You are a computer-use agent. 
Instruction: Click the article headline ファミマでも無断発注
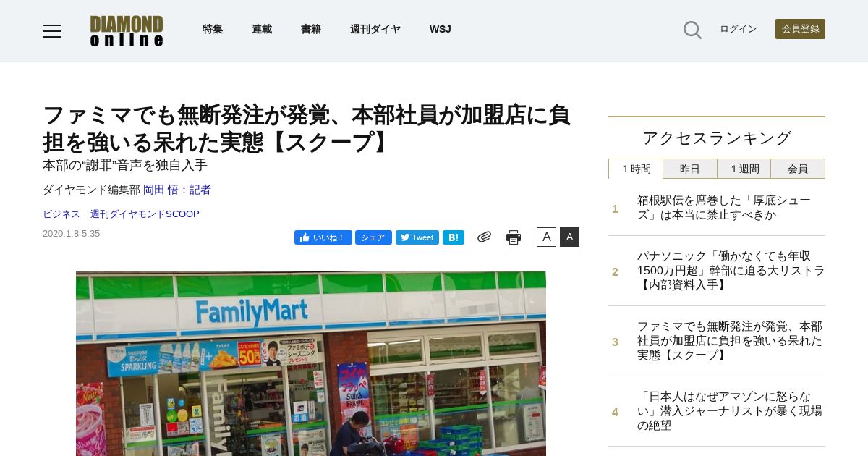[307, 128]
